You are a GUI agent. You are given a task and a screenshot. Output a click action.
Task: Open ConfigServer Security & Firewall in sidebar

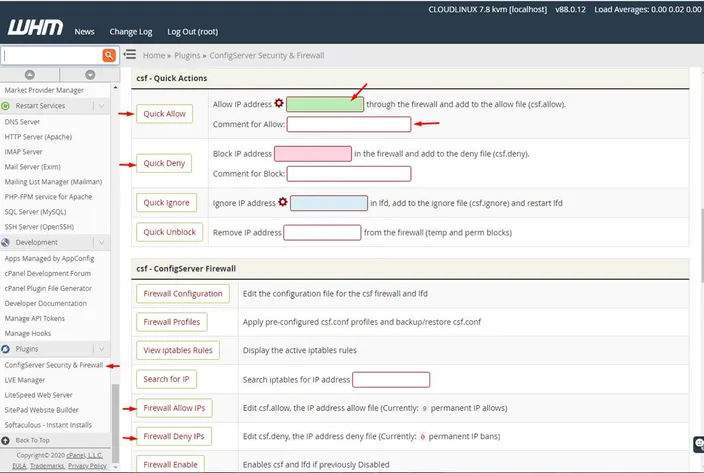tap(53, 365)
